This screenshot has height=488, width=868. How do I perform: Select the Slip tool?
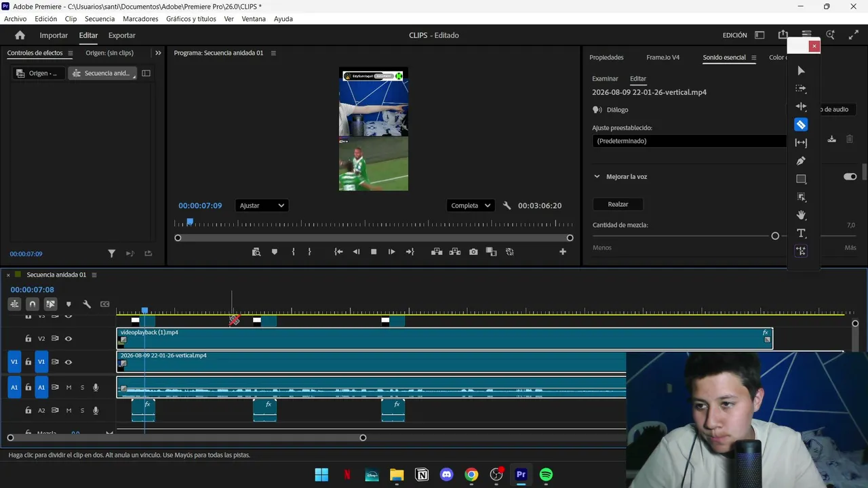801,143
